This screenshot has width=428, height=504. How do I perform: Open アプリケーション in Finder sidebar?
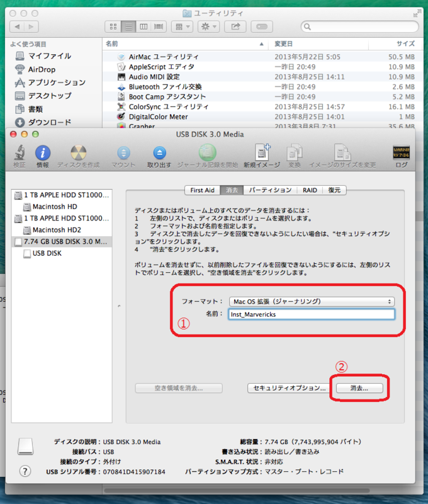(50, 83)
